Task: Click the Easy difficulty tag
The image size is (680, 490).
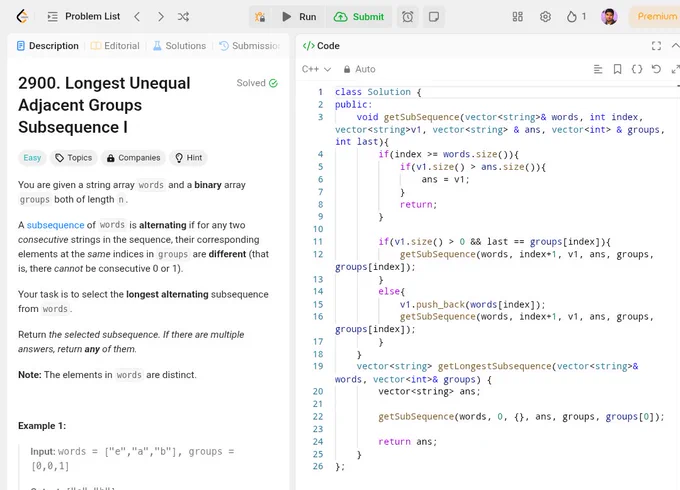Action: (32, 157)
